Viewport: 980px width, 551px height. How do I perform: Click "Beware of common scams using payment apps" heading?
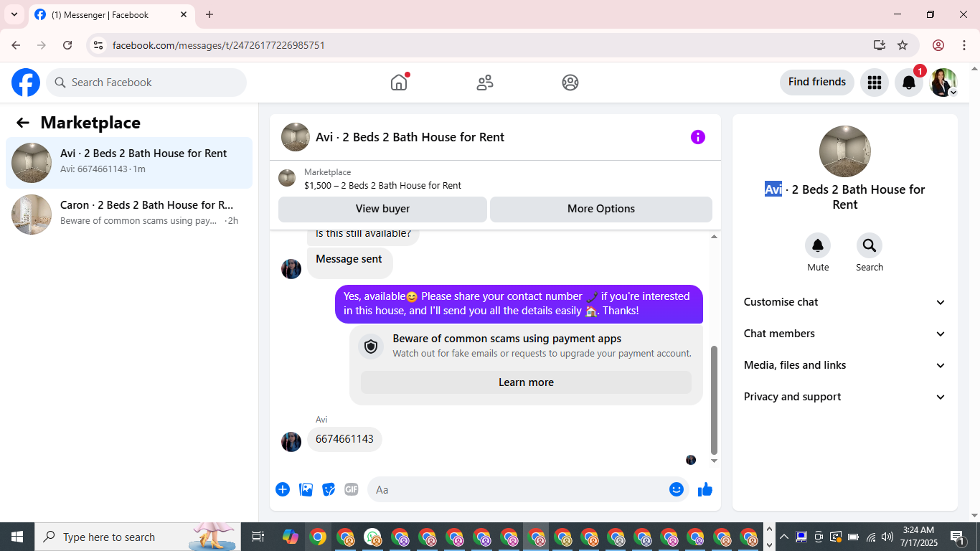coord(507,339)
